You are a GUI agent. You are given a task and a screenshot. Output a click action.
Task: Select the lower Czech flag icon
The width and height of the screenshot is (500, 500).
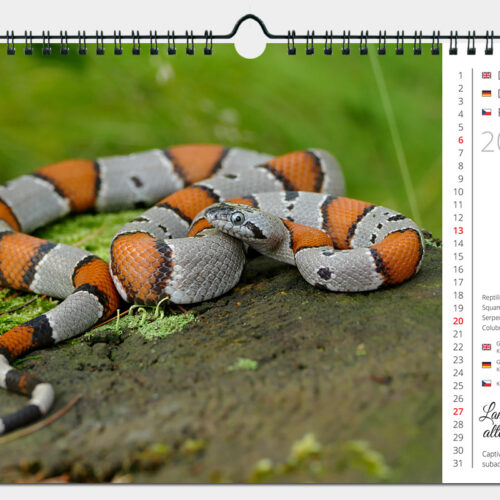(x=486, y=383)
